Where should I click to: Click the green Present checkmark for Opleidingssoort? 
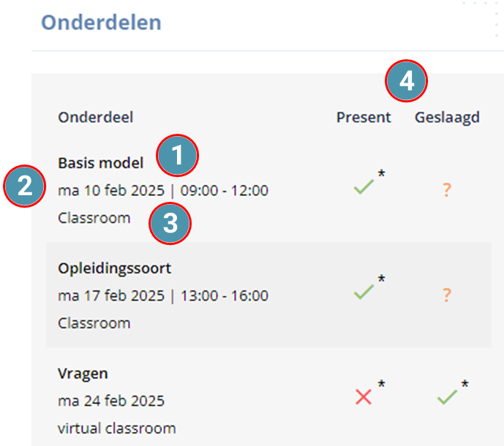click(x=364, y=292)
